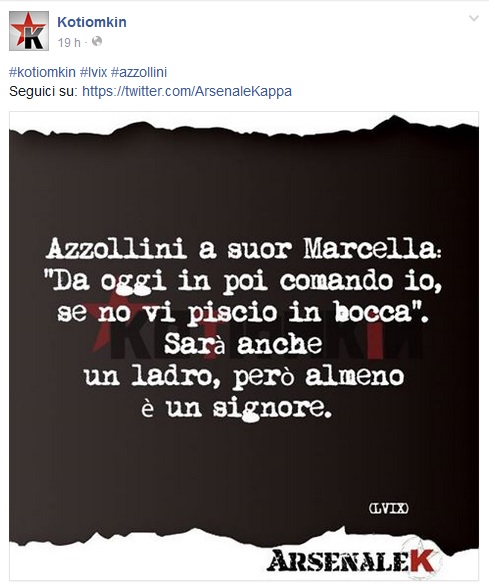Viewport: 489px width, 585px height.
Task: Open the #lvix hashtag
Action: tap(94, 72)
